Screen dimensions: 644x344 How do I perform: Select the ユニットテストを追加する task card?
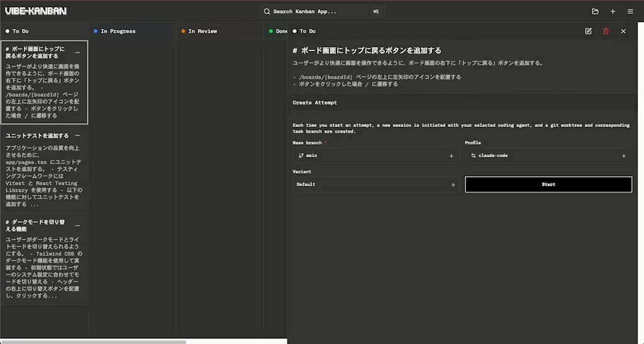click(x=45, y=170)
